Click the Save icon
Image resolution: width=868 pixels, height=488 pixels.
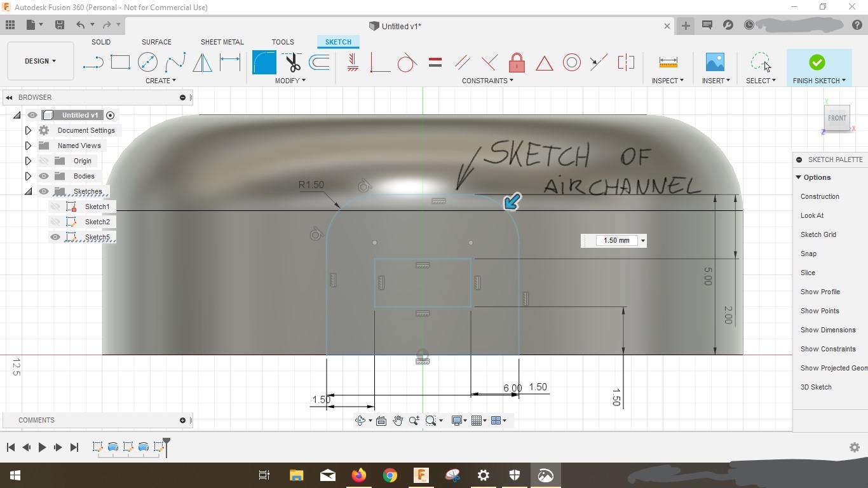click(60, 25)
